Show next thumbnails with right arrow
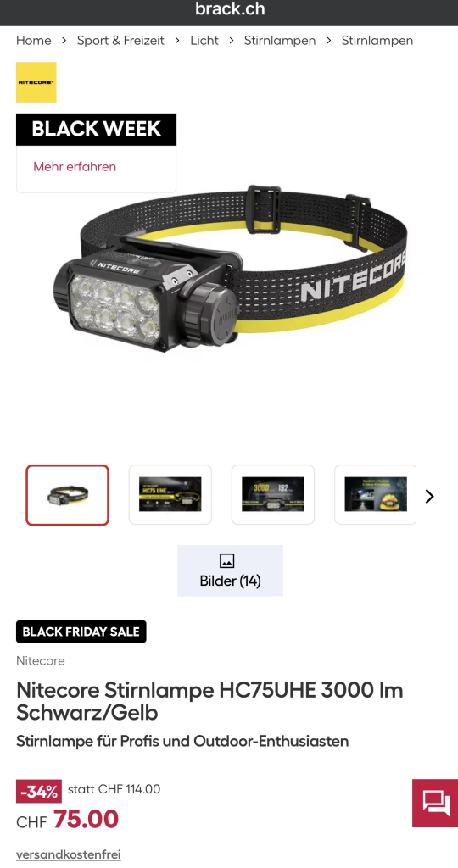The height and width of the screenshot is (868, 458). coord(429,496)
